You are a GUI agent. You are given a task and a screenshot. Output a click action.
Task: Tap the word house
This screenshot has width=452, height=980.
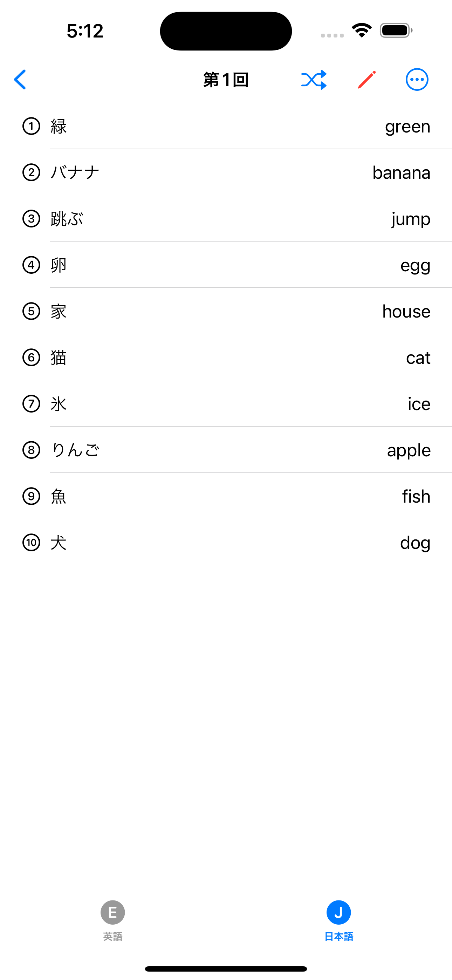click(406, 311)
